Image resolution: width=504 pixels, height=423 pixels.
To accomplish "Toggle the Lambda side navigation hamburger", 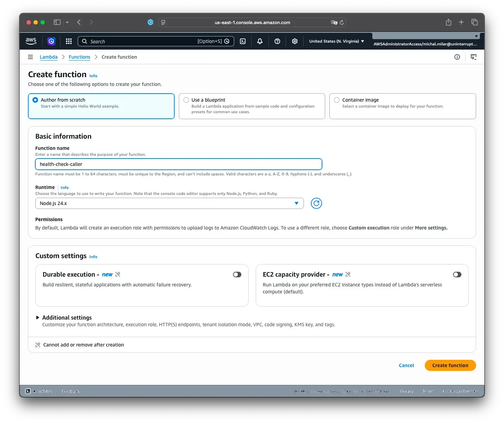I will point(30,57).
